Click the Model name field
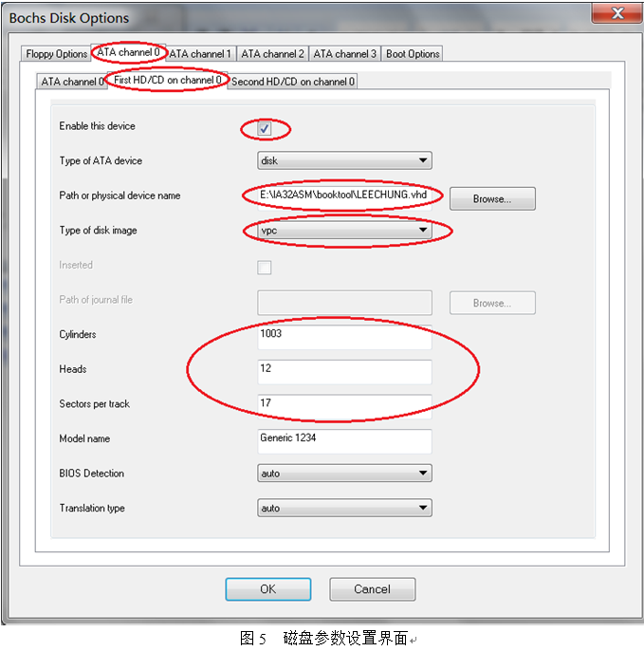The width and height of the screenshot is (644, 651). (344, 441)
